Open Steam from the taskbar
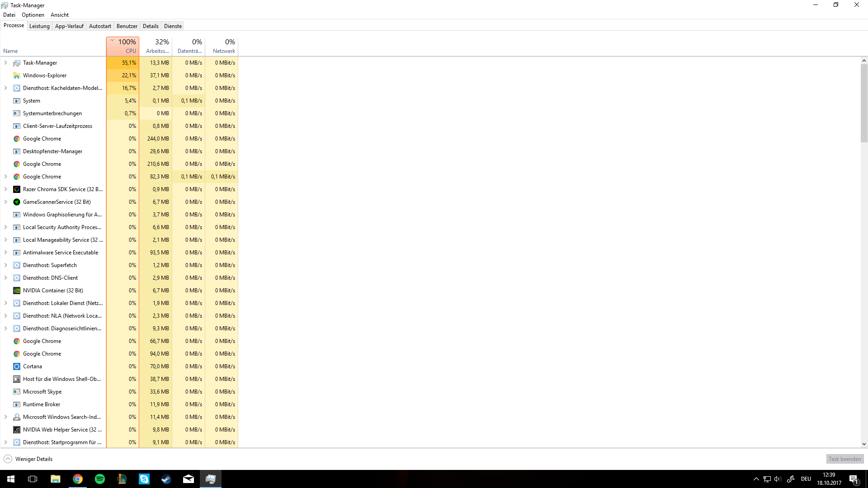The image size is (868, 488). (166, 479)
